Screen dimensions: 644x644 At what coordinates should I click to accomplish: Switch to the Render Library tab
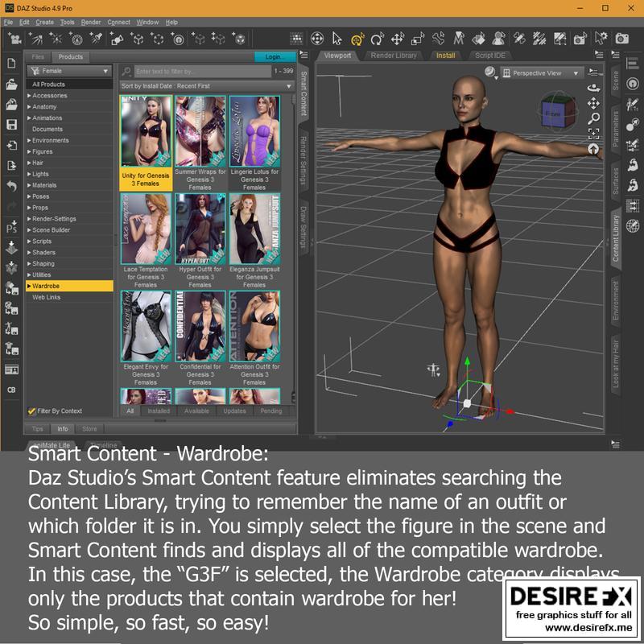click(x=394, y=56)
